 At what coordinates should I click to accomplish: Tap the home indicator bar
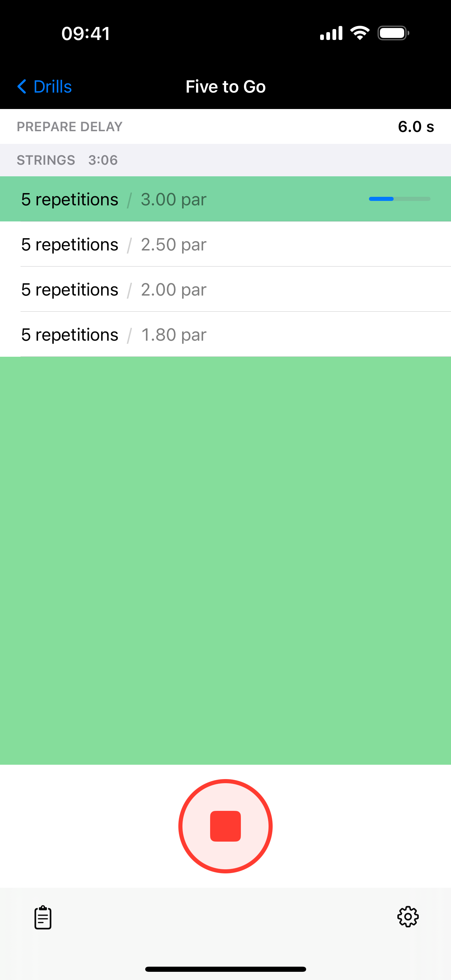[x=225, y=969]
